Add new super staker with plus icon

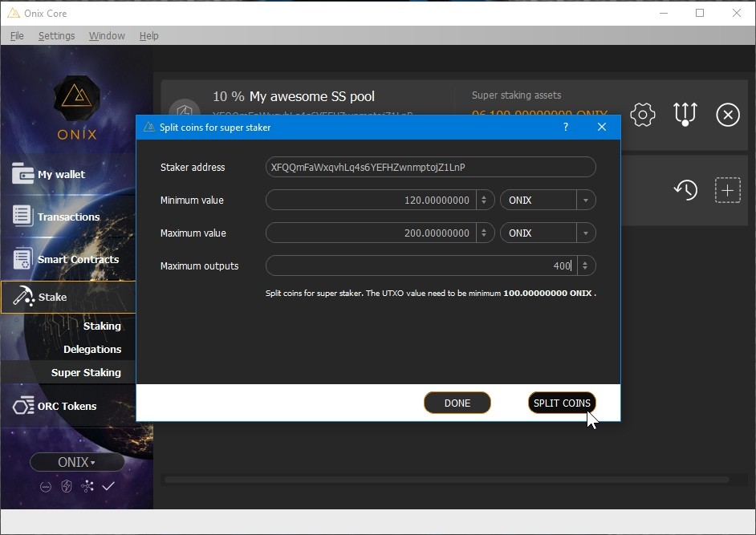click(x=728, y=190)
